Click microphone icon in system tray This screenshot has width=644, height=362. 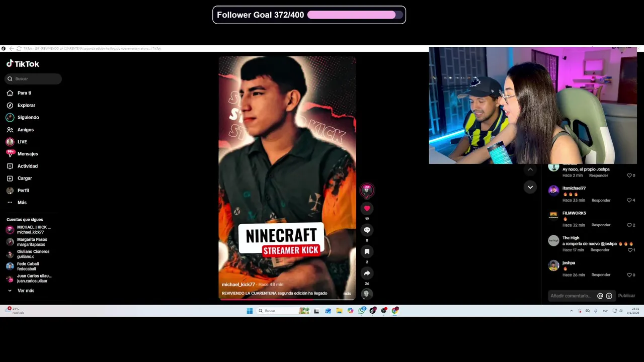596,311
